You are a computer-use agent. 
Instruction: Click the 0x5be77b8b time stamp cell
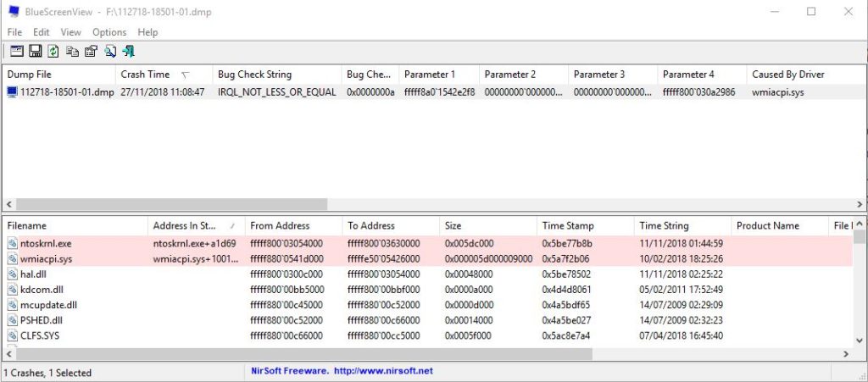pyautogui.click(x=567, y=243)
